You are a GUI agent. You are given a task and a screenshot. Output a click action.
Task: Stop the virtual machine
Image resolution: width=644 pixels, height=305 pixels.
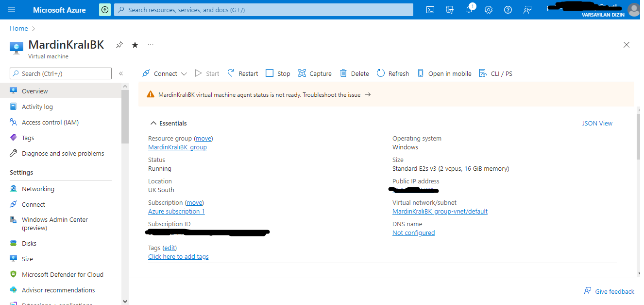tap(278, 73)
